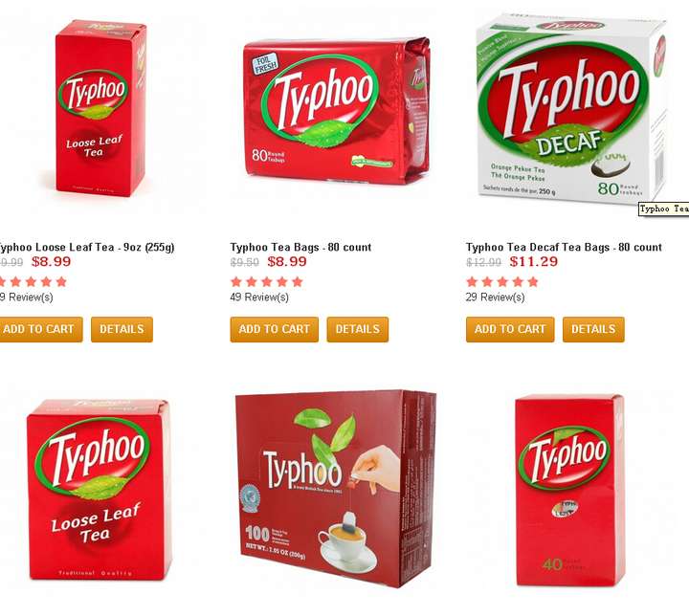View details for Typhoo Tea Bags 80 count
Viewport: 689px width, 616px height.
(x=358, y=329)
